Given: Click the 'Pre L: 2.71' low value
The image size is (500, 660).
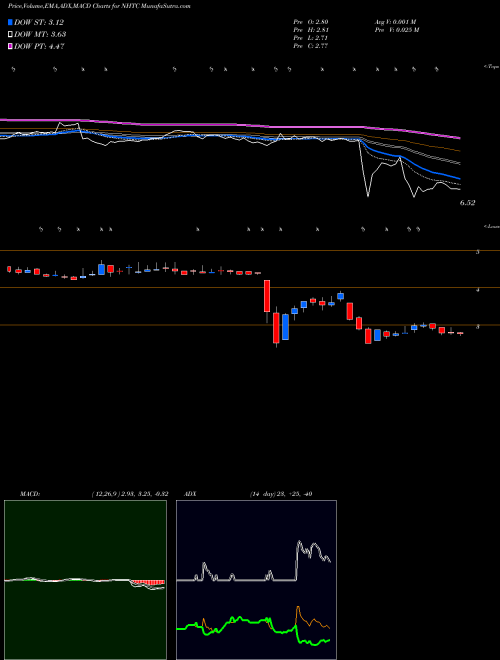Looking at the screenshot, I should [x=311, y=38].
